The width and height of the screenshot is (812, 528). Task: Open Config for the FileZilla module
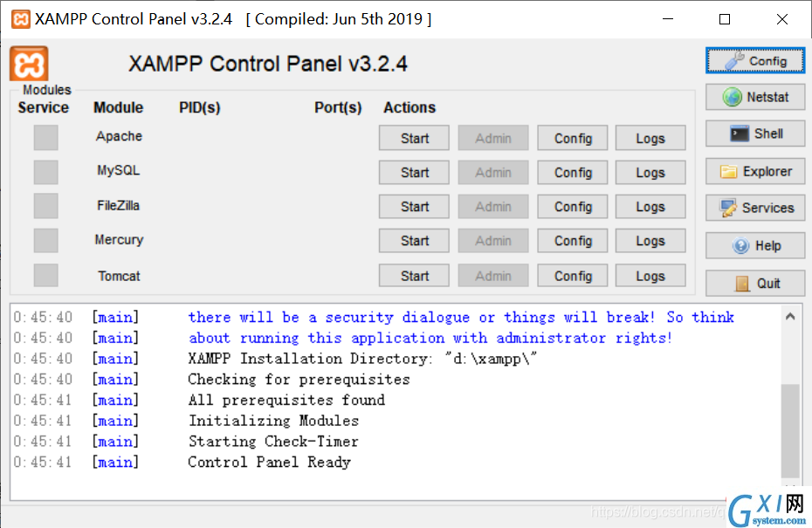pos(573,207)
